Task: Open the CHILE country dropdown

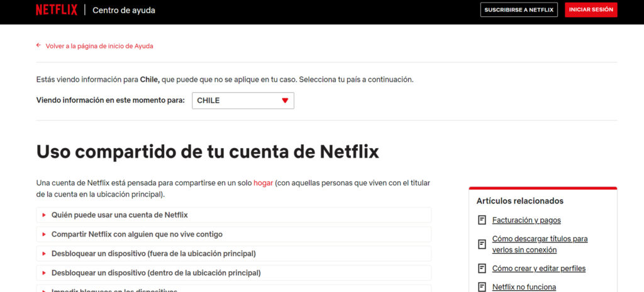Action: point(243,100)
